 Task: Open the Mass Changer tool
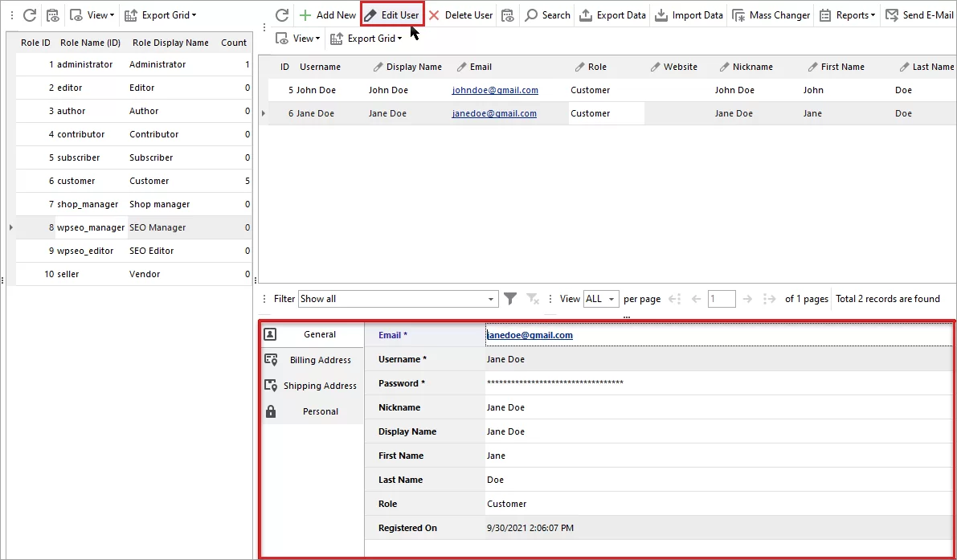point(771,14)
